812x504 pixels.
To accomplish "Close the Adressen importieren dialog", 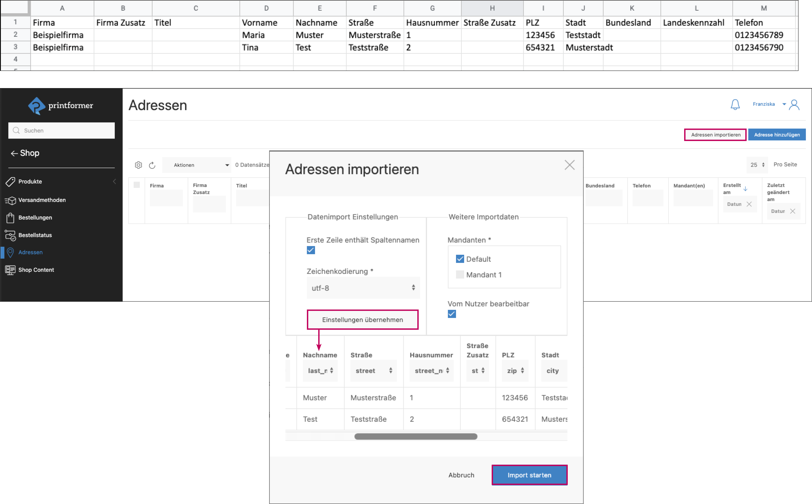I will point(570,165).
